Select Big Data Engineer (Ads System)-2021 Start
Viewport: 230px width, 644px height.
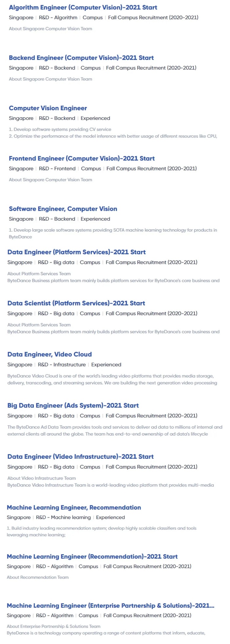point(73,406)
